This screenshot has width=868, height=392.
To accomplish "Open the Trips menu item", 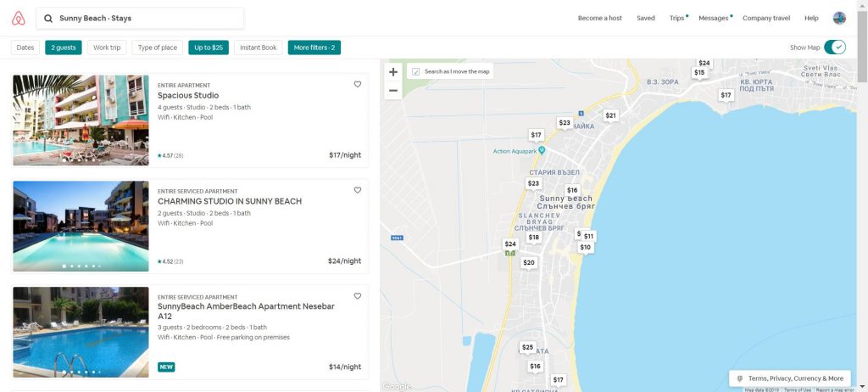I will click(x=676, y=18).
